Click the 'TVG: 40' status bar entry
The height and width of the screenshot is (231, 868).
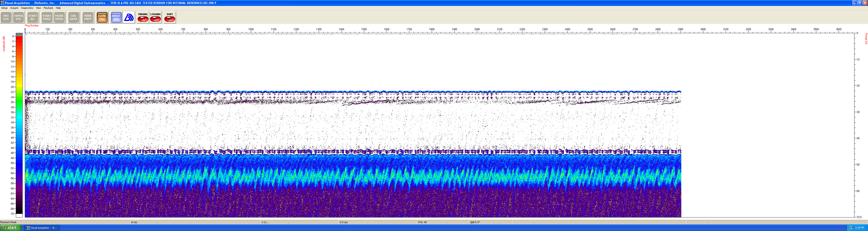[422, 222]
